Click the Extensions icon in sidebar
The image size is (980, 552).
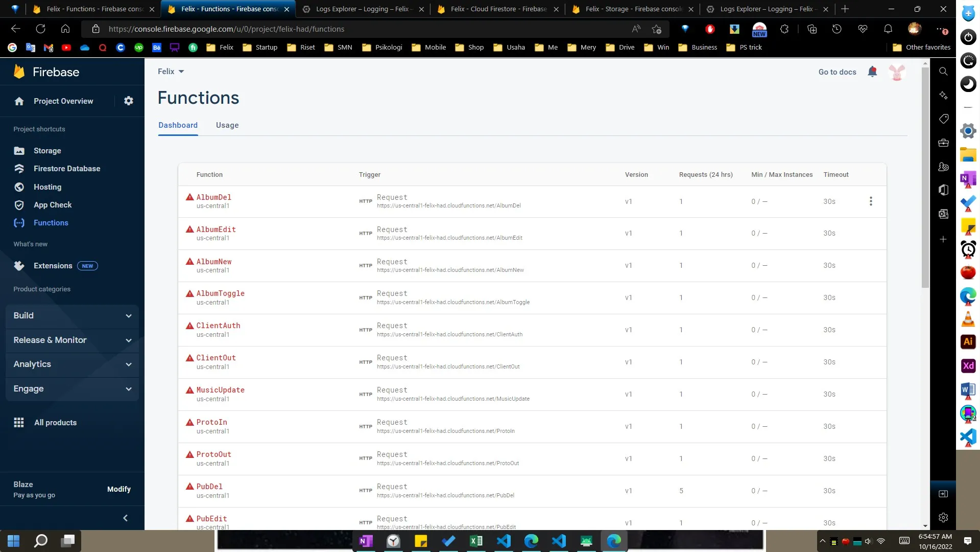coord(19,266)
